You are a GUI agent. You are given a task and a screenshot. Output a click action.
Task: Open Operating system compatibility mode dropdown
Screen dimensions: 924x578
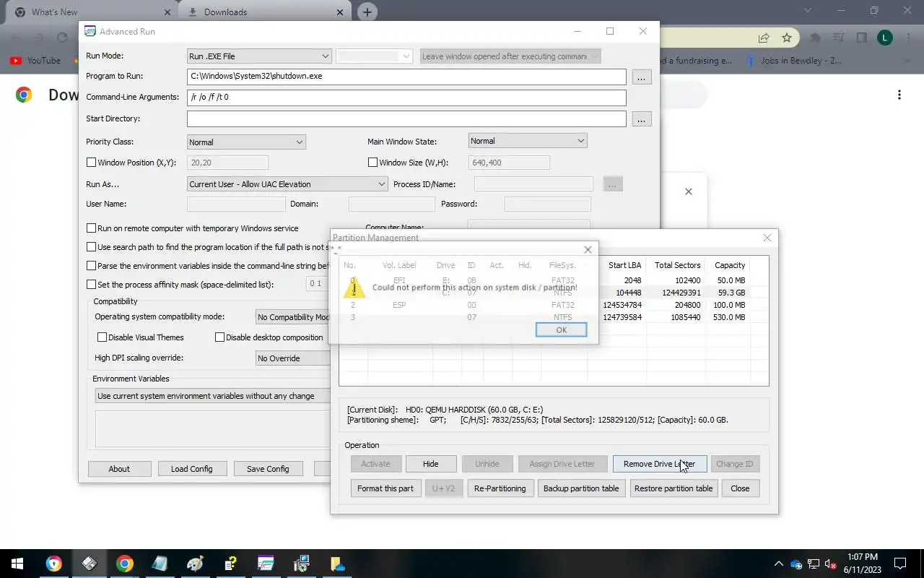coord(294,317)
